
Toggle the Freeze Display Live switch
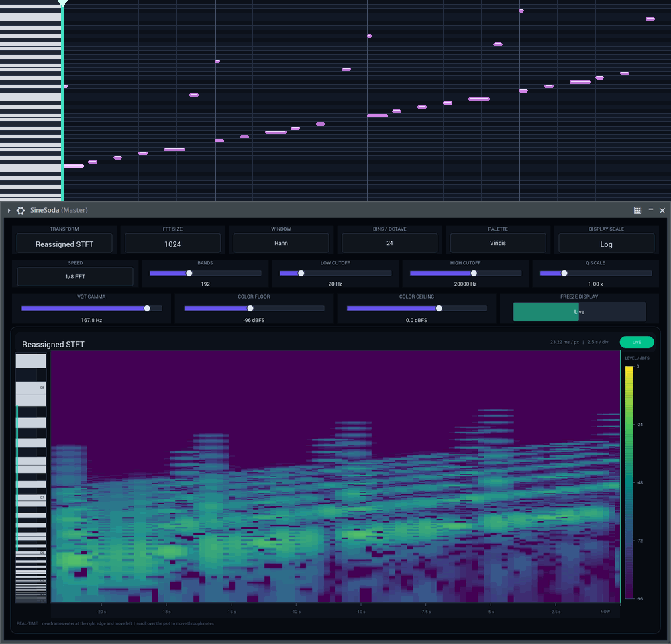click(x=580, y=311)
